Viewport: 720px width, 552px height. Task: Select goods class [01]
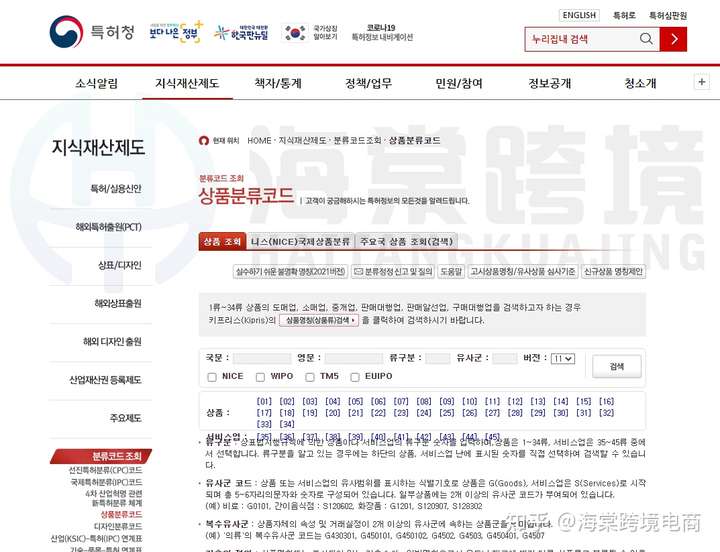(x=264, y=401)
